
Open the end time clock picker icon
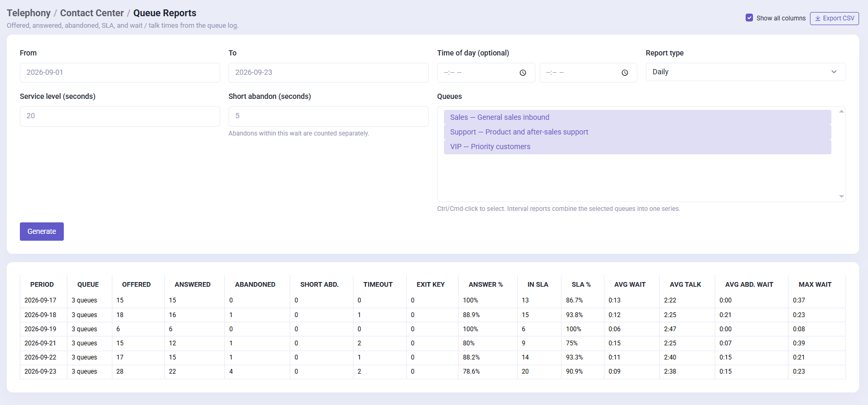point(625,73)
